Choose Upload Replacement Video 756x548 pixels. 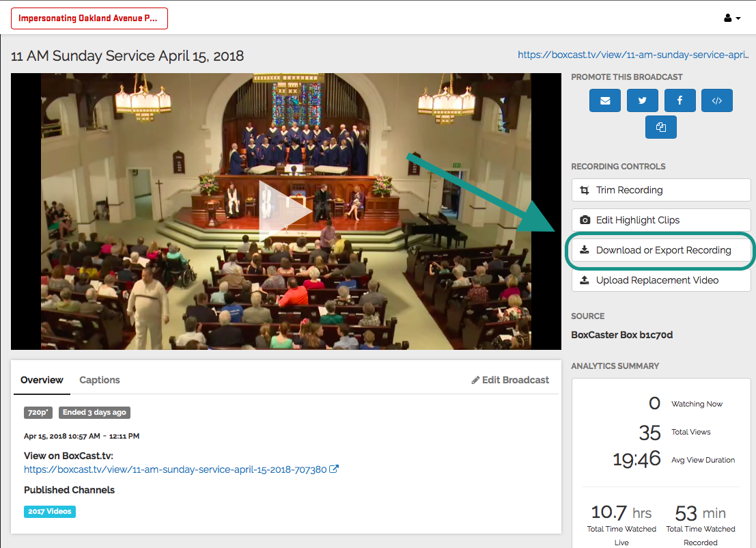coord(660,280)
